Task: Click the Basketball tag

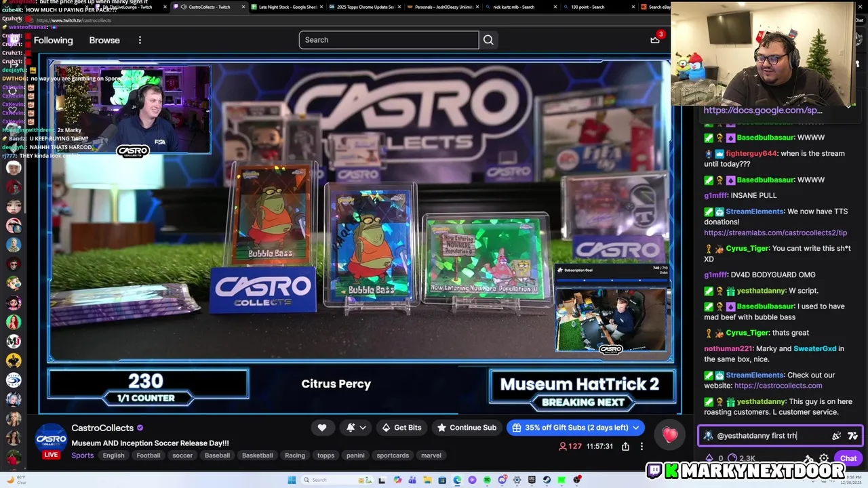Action: coord(257,455)
